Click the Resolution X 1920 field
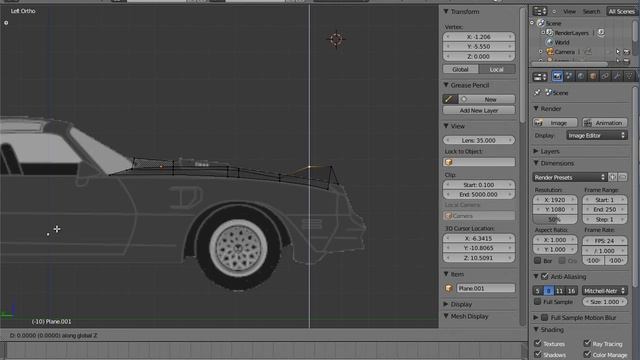 555,200
